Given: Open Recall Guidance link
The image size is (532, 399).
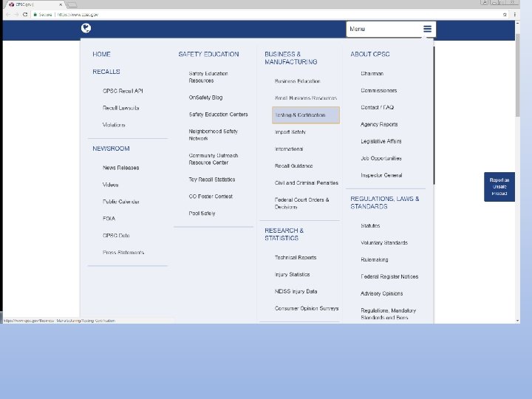Looking at the screenshot, I should 293,166.
